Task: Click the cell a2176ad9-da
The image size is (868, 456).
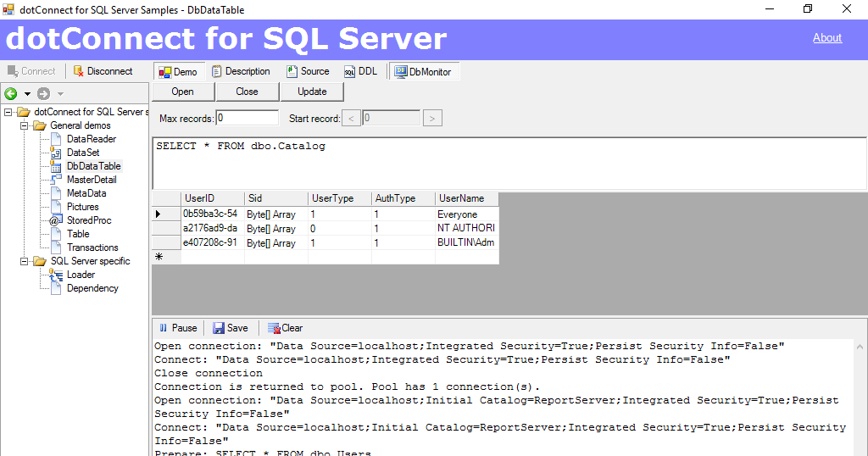Action: tap(213, 228)
